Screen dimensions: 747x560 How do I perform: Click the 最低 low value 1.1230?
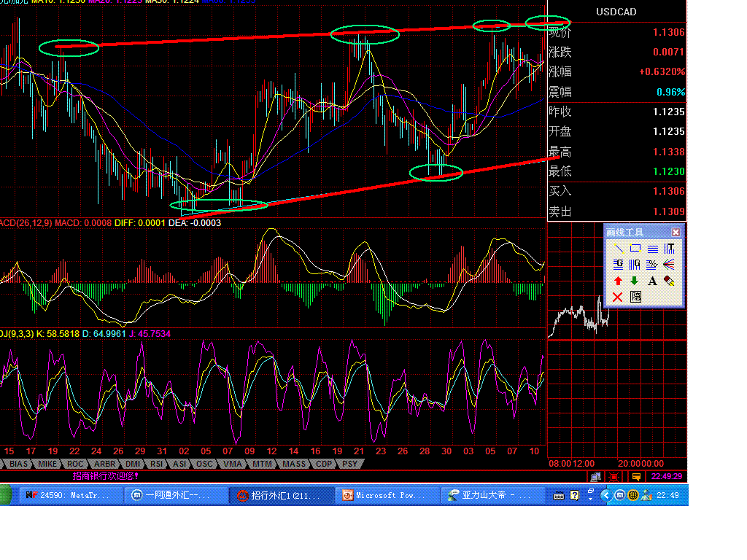coord(668,171)
